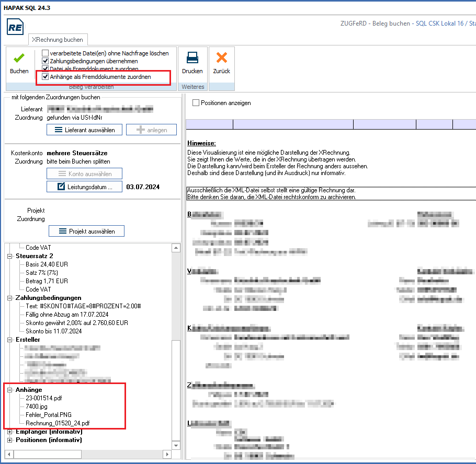476x464 pixels.
Task: Select attachment Rechnung_01520_24.pdf in tree
Action: (x=53, y=423)
